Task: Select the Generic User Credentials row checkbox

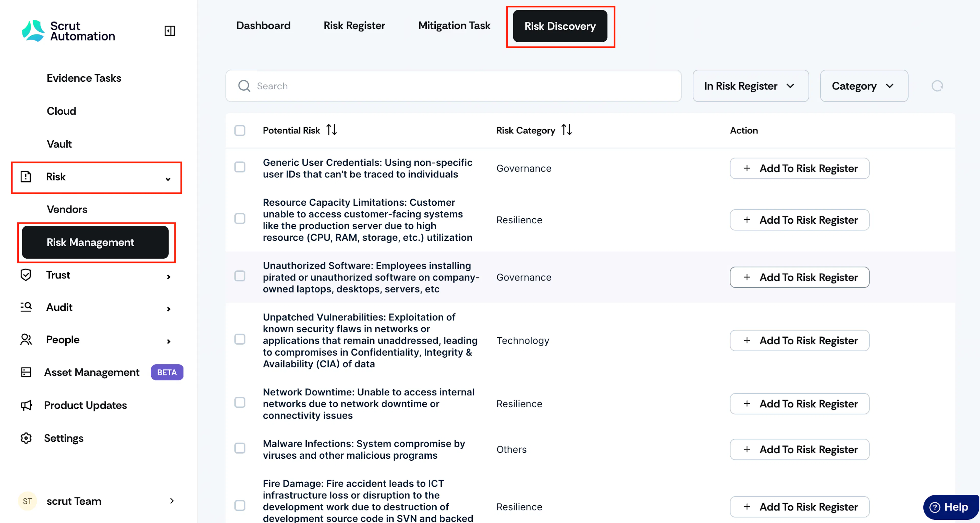Action: (240, 167)
